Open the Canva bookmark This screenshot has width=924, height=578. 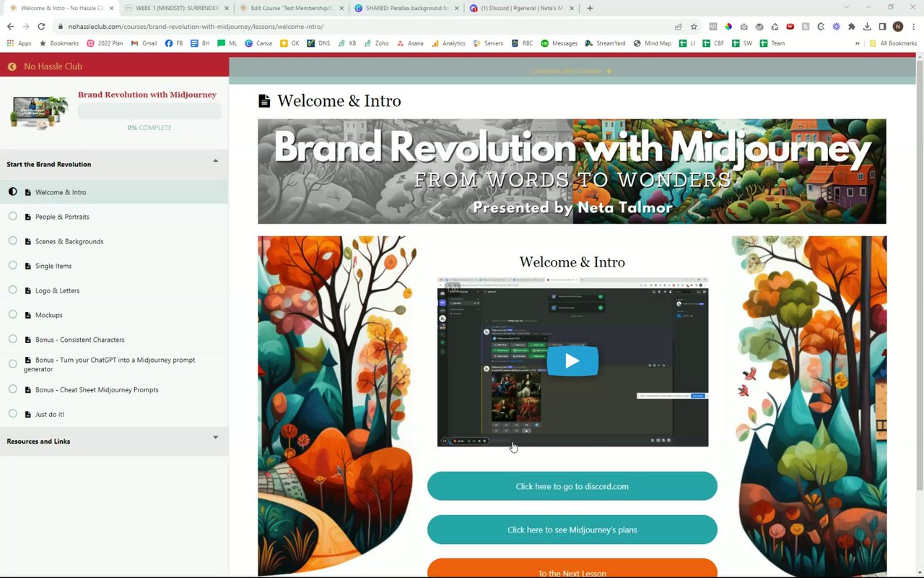click(x=258, y=43)
